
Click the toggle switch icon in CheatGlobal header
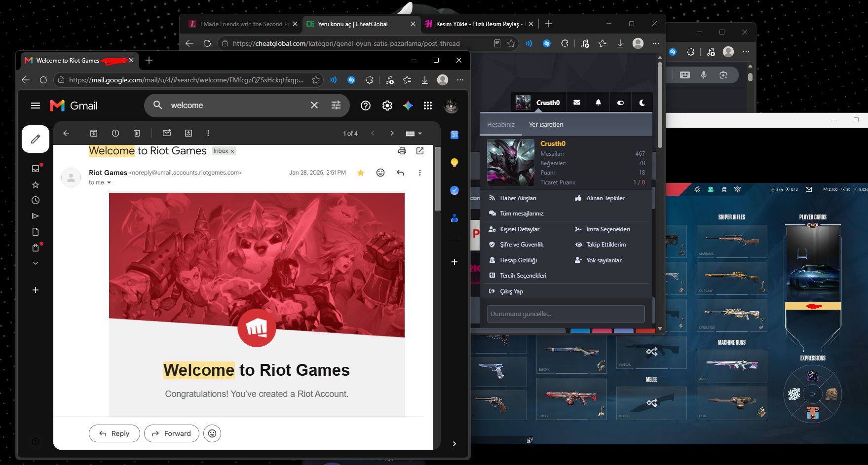pyautogui.click(x=620, y=103)
